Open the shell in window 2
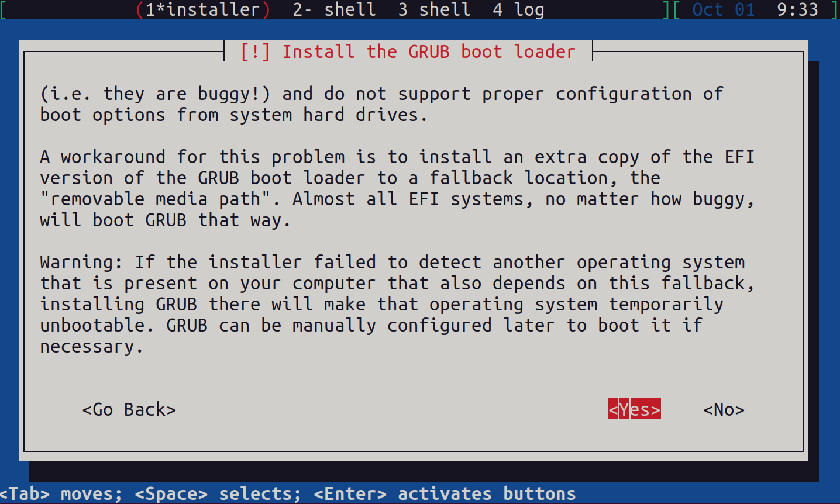 point(334,9)
